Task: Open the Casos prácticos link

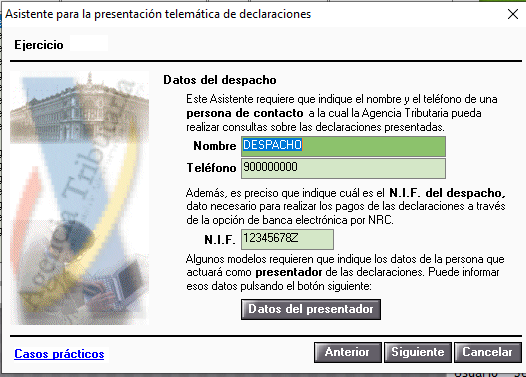Action: (59, 354)
